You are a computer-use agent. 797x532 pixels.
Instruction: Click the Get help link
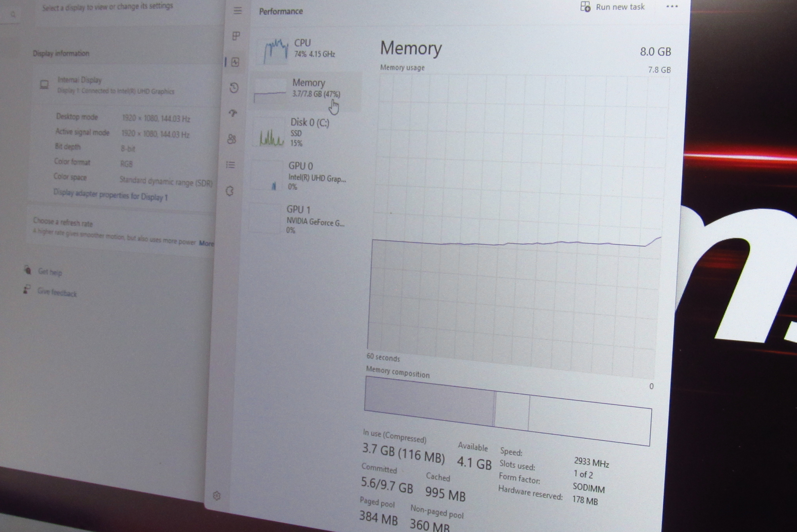(50, 272)
